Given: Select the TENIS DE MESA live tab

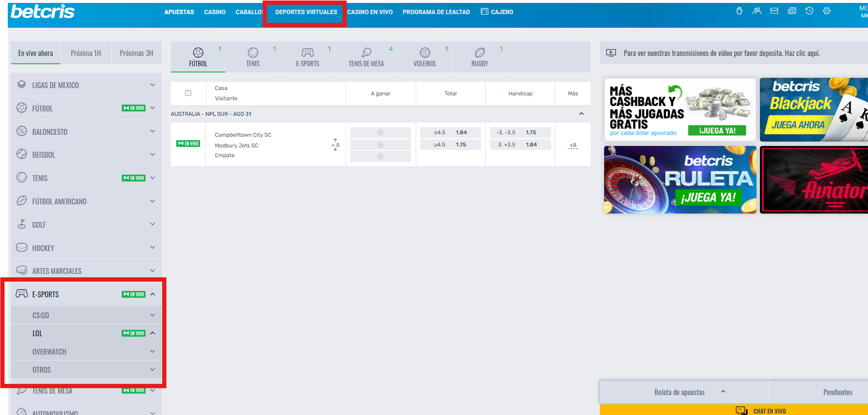Looking at the screenshot, I should pyautogui.click(x=366, y=57).
